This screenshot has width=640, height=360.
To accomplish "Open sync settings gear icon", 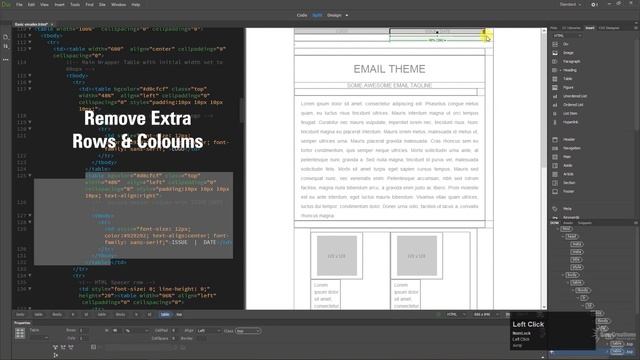I will click(594, 4).
